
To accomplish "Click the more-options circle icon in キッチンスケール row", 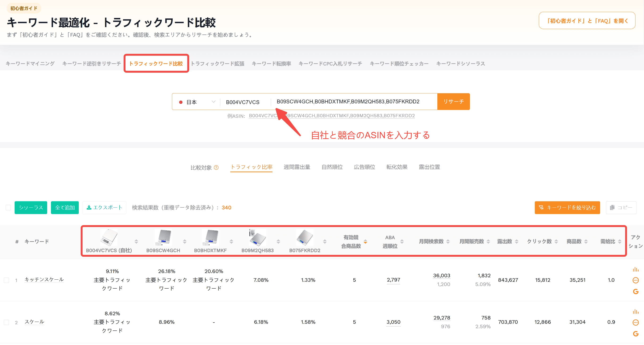I will click(635, 280).
